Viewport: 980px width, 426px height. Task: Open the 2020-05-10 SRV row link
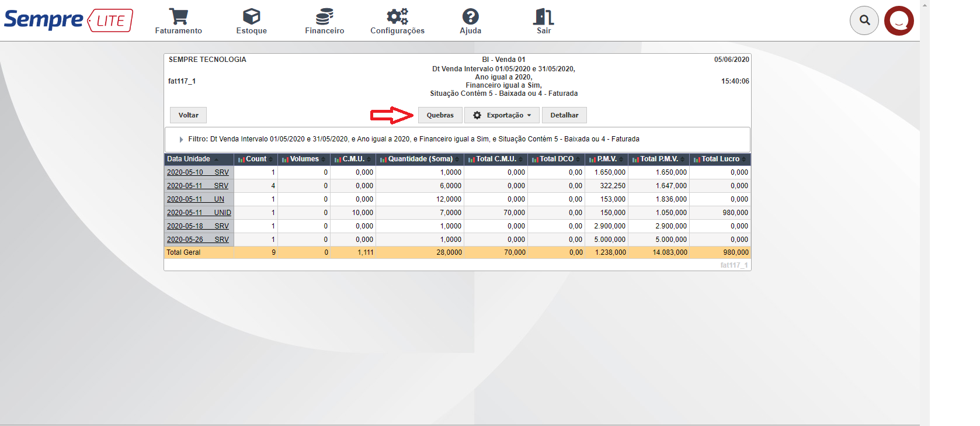198,172
